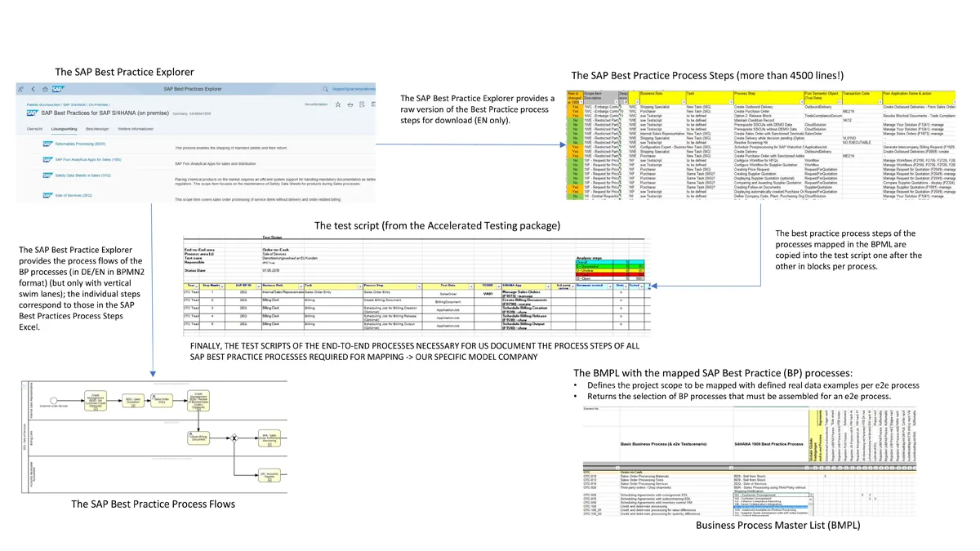
Task: Open the search magnifier in Explorer header
Action: tap(325, 89)
